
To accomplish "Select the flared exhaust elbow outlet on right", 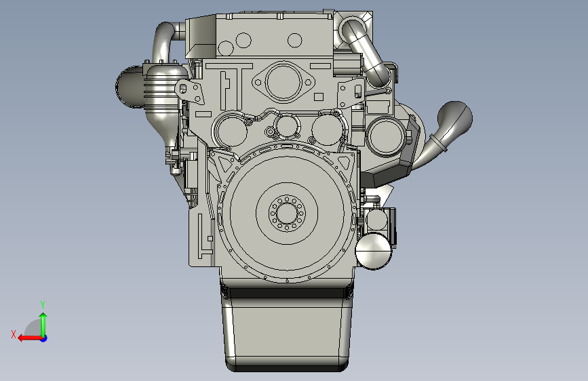I will pos(454,119).
